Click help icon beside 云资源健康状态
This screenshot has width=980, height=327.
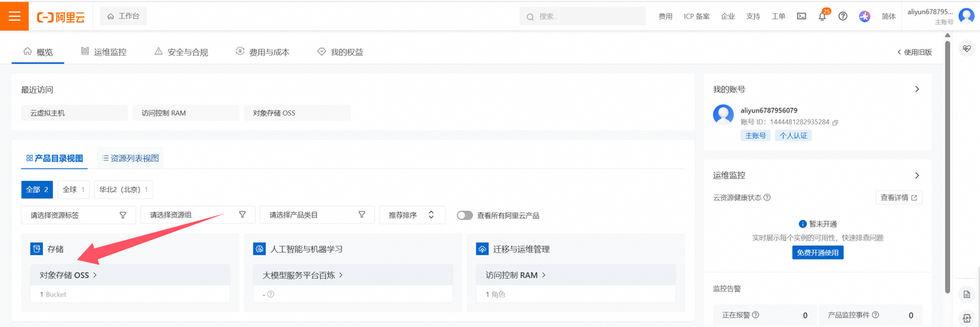coord(767,198)
